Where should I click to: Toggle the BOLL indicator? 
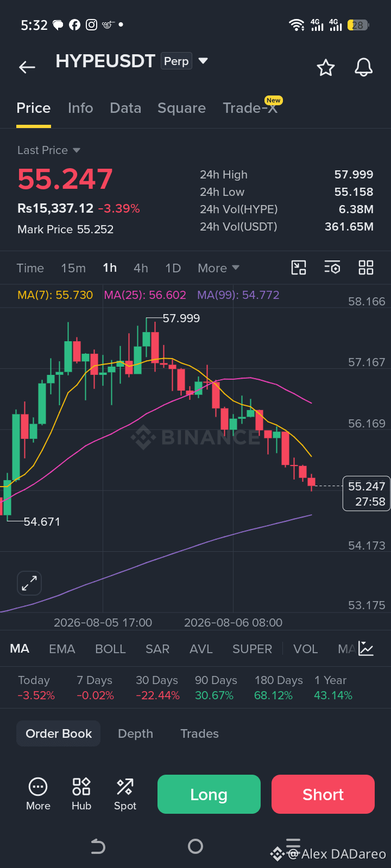[x=110, y=649]
